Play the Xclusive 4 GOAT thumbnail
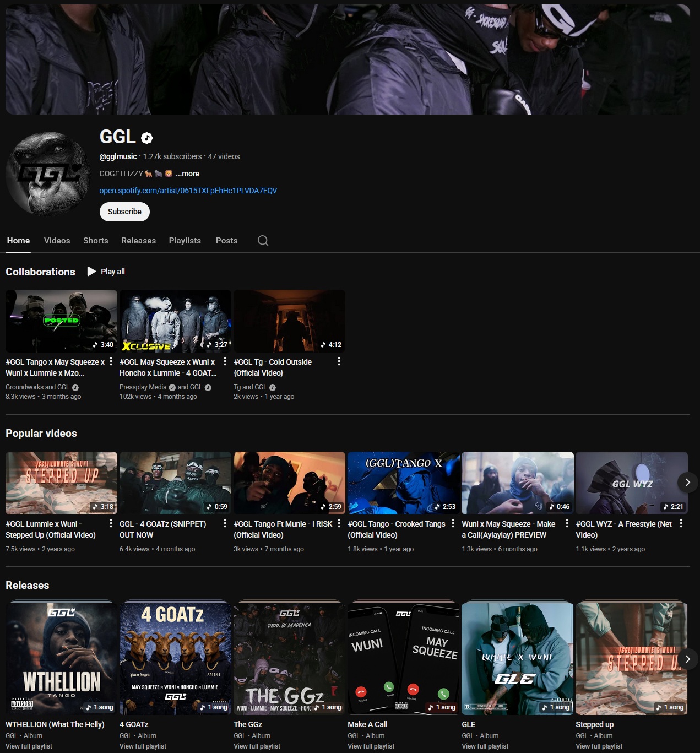 tap(175, 321)
